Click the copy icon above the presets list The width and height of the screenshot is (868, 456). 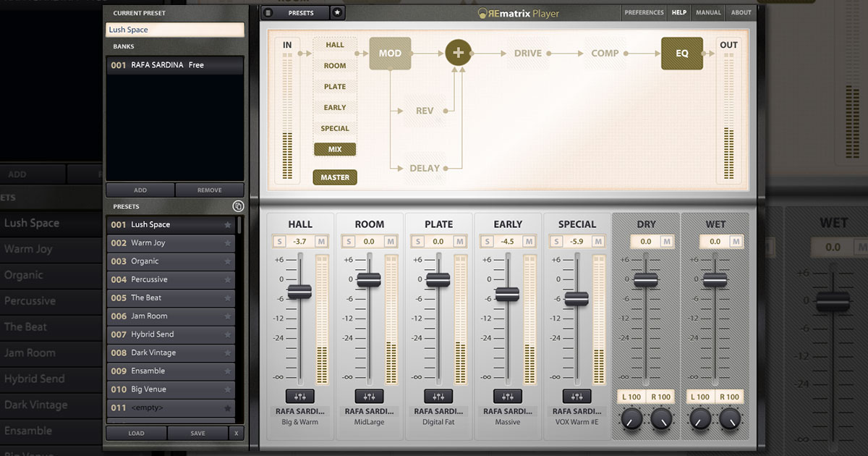pos(238,206)
